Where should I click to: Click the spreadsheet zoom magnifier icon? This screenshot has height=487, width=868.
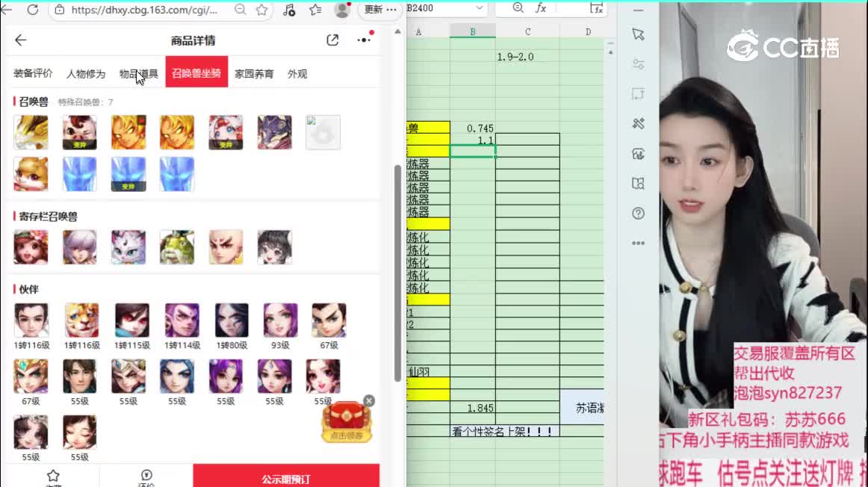pyautogui.click(x=518, y=7)
